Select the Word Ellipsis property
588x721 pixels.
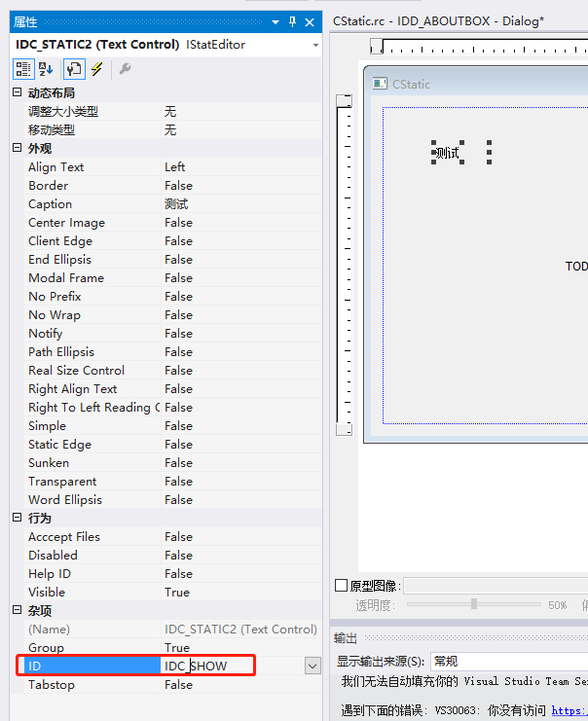173,500
